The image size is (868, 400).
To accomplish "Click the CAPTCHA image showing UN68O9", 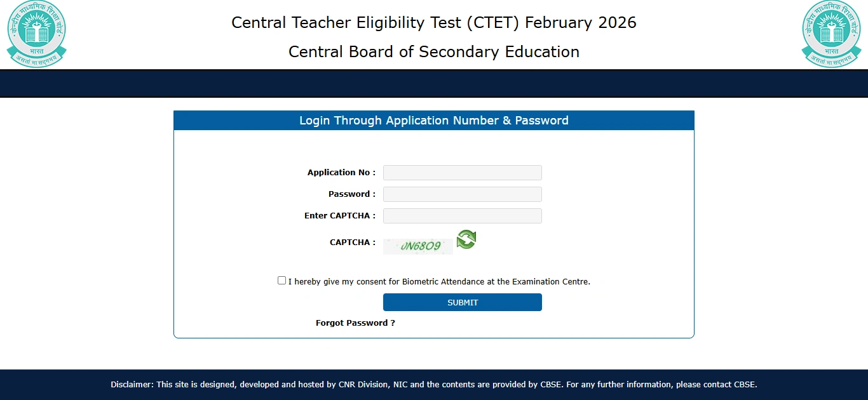I will point(417,246).
